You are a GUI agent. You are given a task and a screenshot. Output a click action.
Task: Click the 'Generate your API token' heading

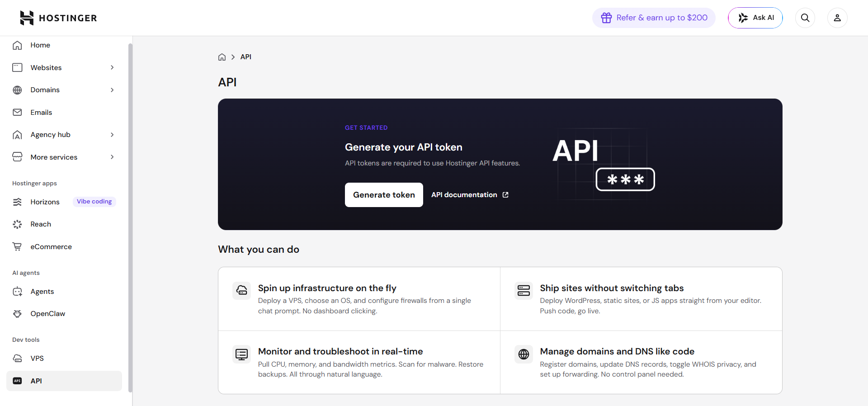click(404, 147)
